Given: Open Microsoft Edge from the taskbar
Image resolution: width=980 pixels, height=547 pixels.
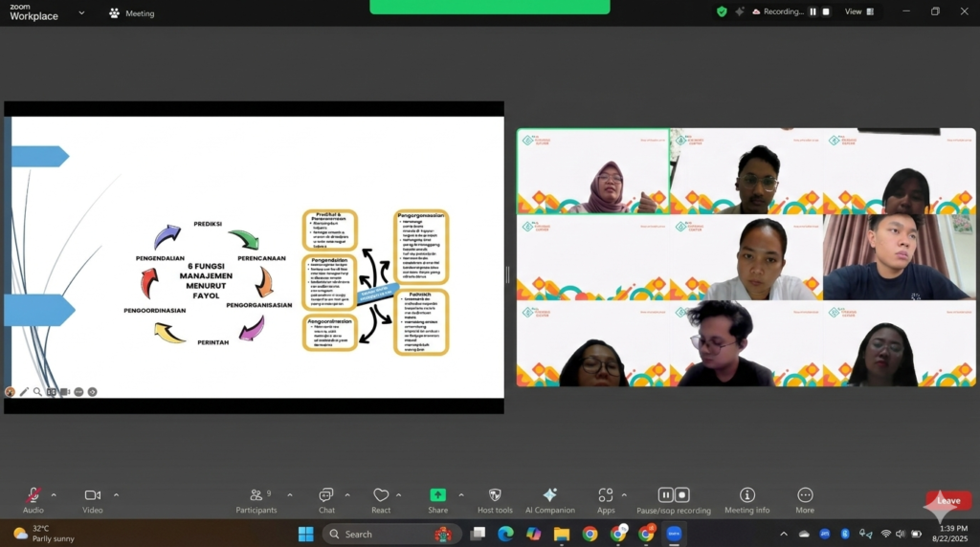Looking at the screenshot, I should coord(505,534).
